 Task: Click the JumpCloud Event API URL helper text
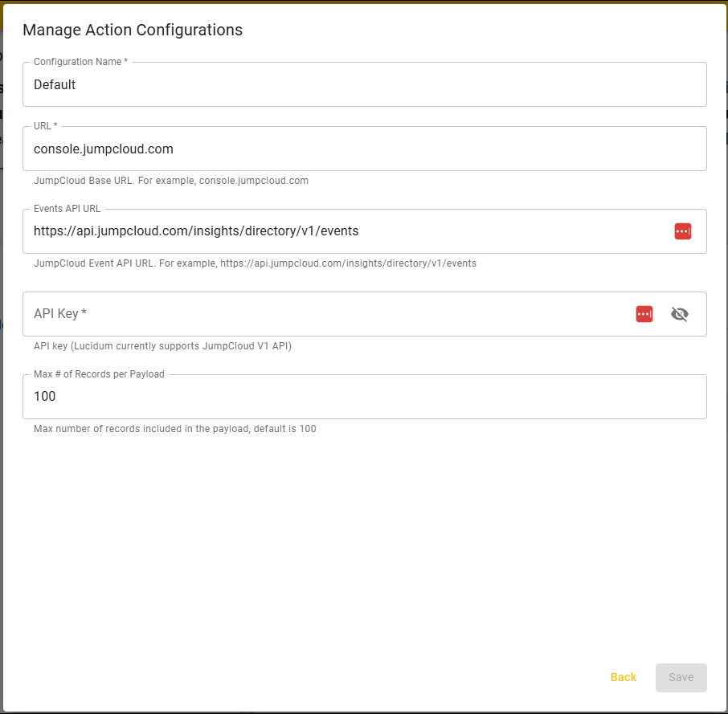point(255,263)
